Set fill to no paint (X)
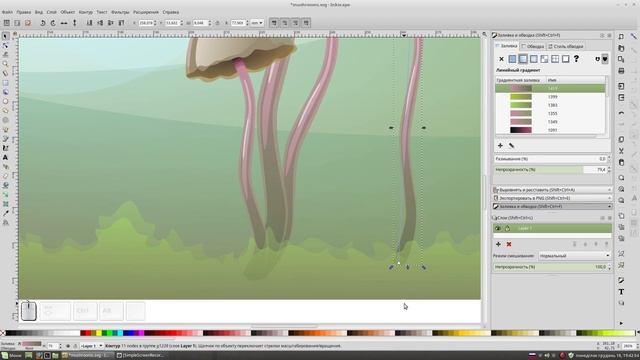 [x=501, y=59]
